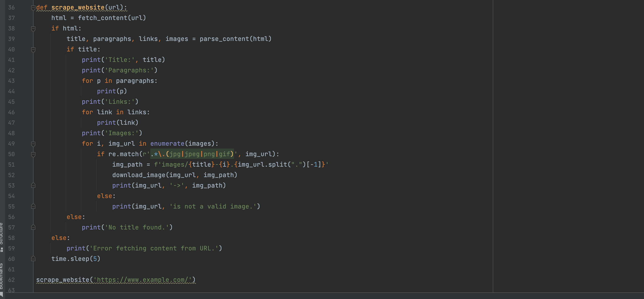The width and height of the screenshot is (644, 299).
Task: Click line number 47 in gutter
Action: [11, 123]
